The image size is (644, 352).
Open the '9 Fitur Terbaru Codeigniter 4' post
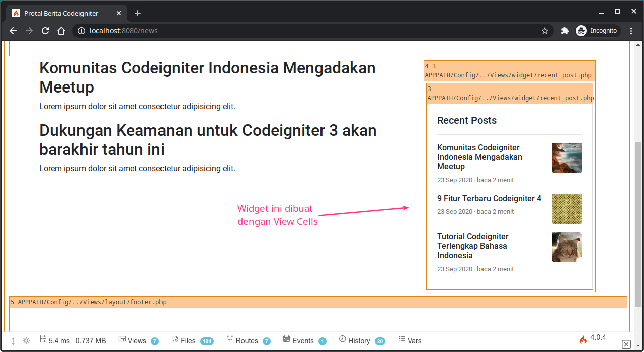click(489, 198)
